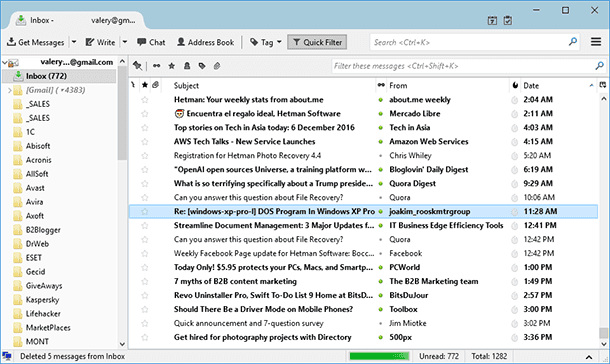
Task: Toggle address book contacts quick filter
Action: tap(187, 66)
